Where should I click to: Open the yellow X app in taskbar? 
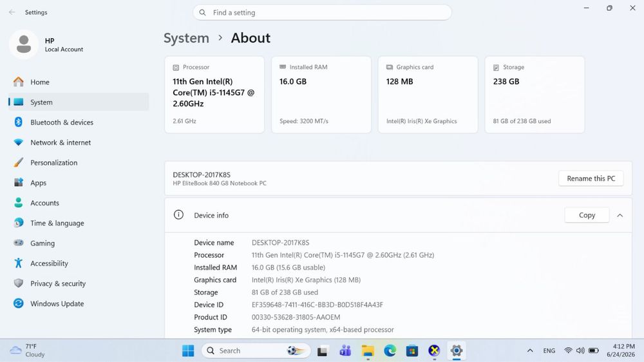pos(434,350)
